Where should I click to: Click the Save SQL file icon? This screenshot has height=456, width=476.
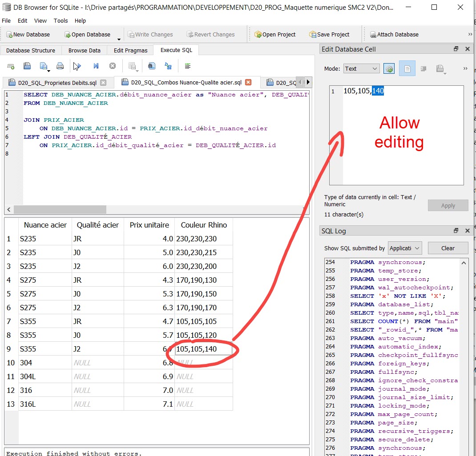click(x=44, y=65)
